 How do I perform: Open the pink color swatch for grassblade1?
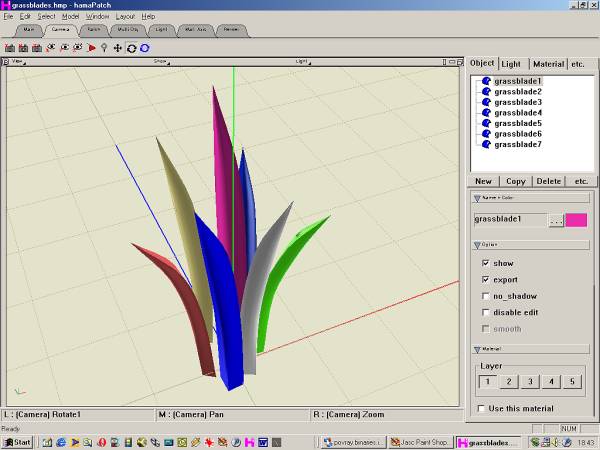point(576,219)
